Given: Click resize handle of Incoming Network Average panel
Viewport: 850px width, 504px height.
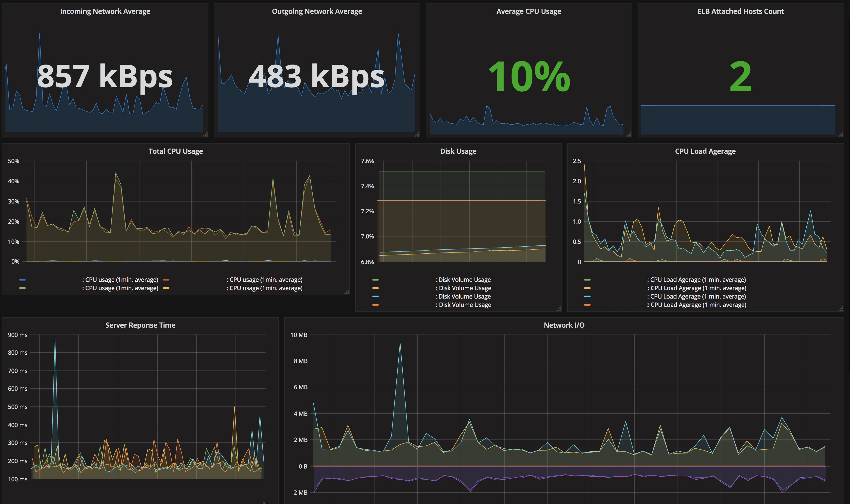Looking at the screenshot, I should (x=205, y=134).
